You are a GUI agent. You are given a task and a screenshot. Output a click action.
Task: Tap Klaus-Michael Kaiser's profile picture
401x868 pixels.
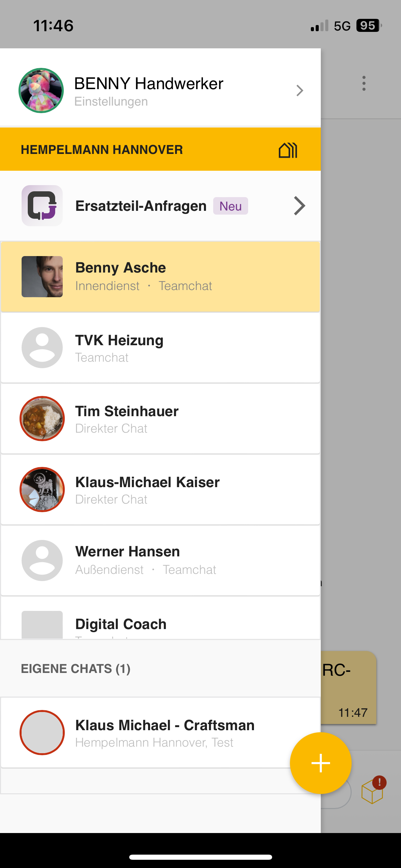tap(42, 490)
